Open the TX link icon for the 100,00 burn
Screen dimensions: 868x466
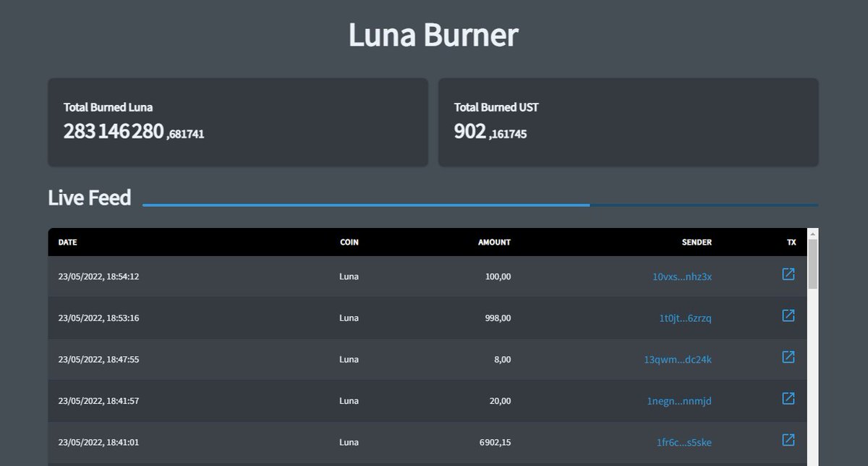788,274
